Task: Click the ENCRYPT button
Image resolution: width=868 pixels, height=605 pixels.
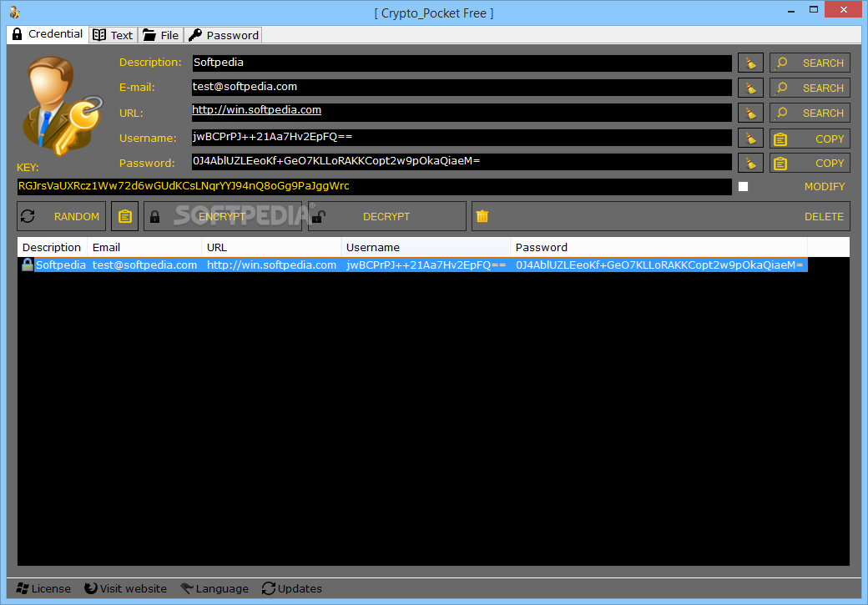Action: click(223, 216)
